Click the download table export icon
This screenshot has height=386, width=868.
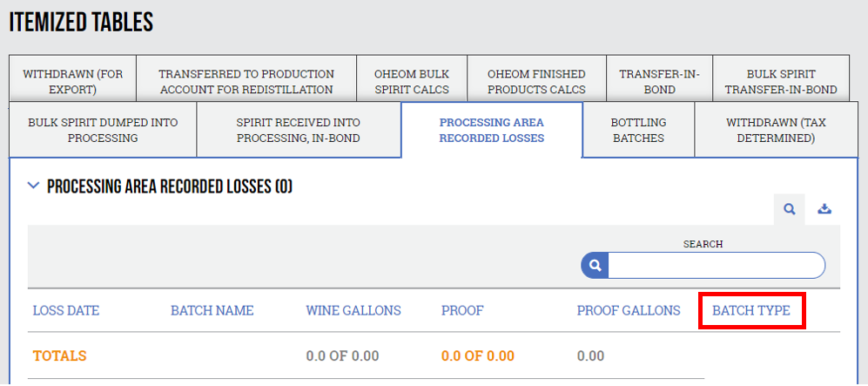(824, 209)
